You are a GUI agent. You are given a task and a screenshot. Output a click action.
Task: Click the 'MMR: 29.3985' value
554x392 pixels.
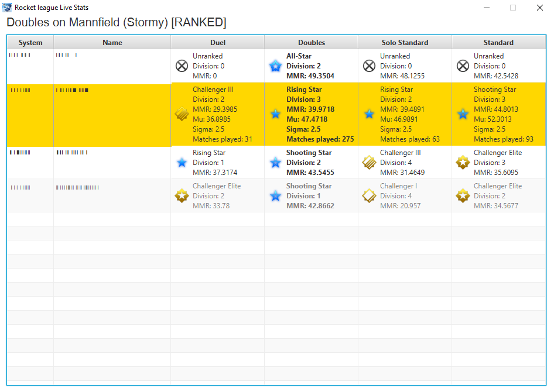pyautogui.click(x=215, y=109)
